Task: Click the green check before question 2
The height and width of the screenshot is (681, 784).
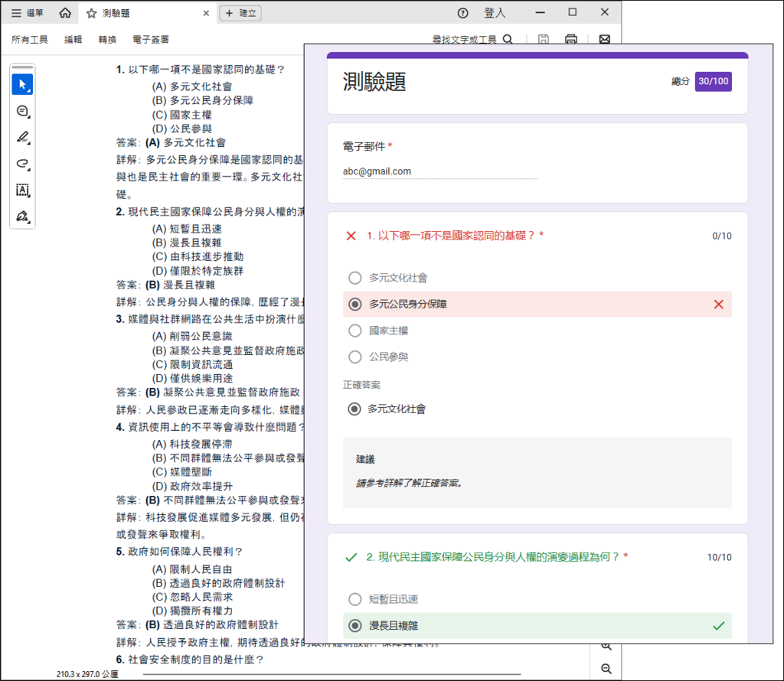Action: click(x=351, y=557)
